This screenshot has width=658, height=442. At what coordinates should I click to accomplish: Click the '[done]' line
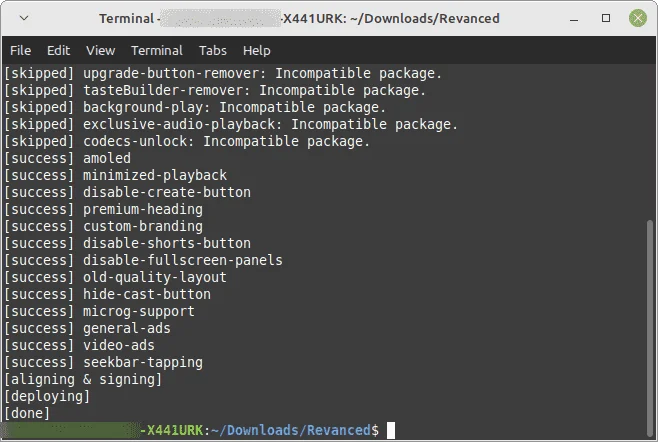[x=27, y=413]
